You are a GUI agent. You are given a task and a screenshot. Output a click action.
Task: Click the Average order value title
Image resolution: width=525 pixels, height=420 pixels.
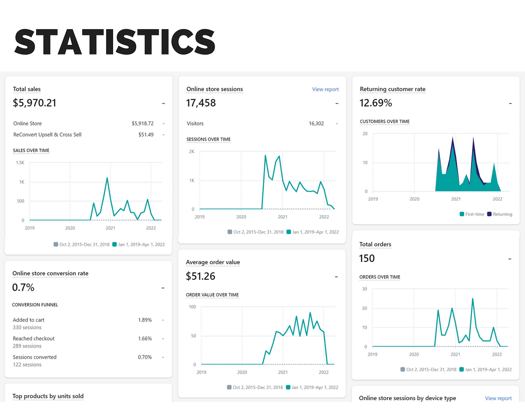pos(213,262)
